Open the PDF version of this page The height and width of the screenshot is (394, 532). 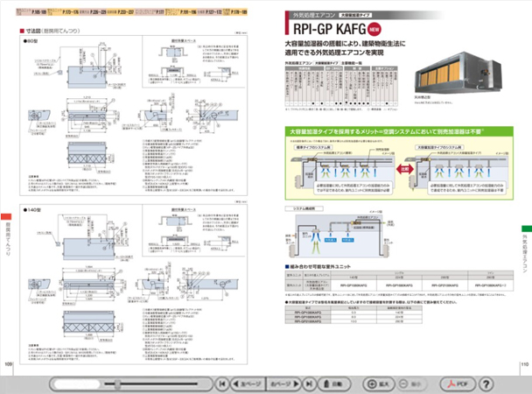pos(458,383)
